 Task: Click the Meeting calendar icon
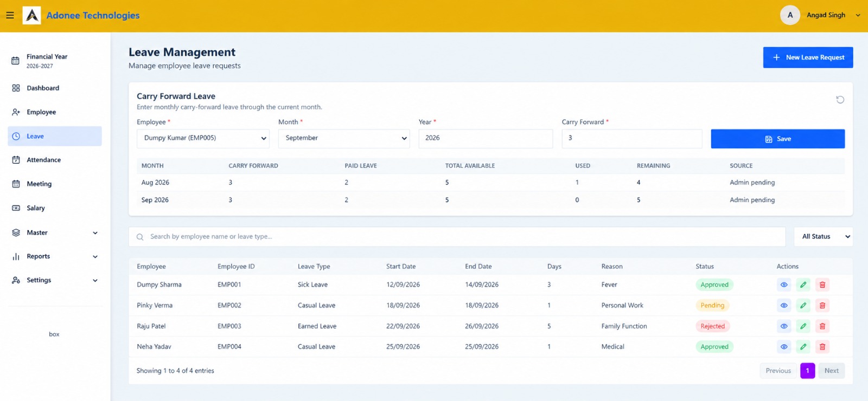[x=16, y=184]
